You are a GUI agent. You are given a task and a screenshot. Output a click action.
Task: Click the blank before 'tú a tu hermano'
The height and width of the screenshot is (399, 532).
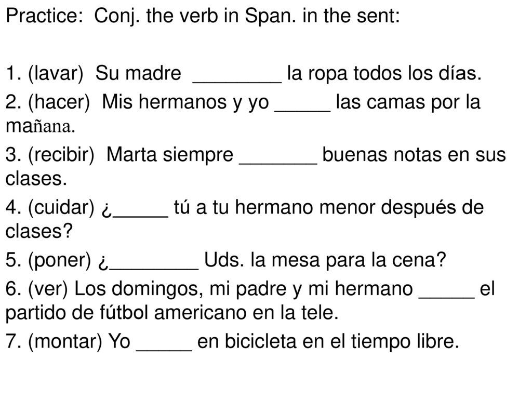[140, 216]
